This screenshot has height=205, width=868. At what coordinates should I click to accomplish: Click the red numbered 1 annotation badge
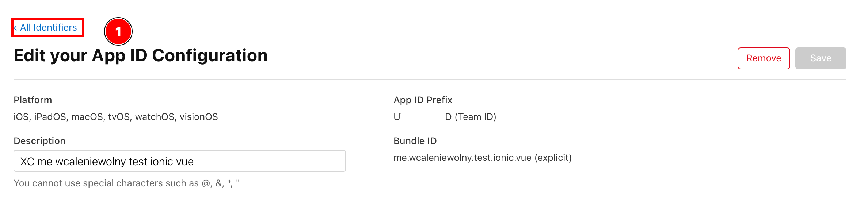[x=118, y=32]
